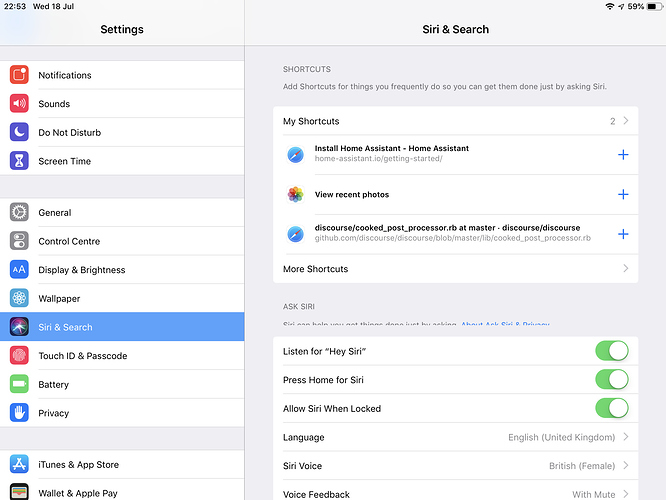Open Battery settings row
Image resolution: width=666 pixels, height=500 pixels.
click(x=122, y=384)
